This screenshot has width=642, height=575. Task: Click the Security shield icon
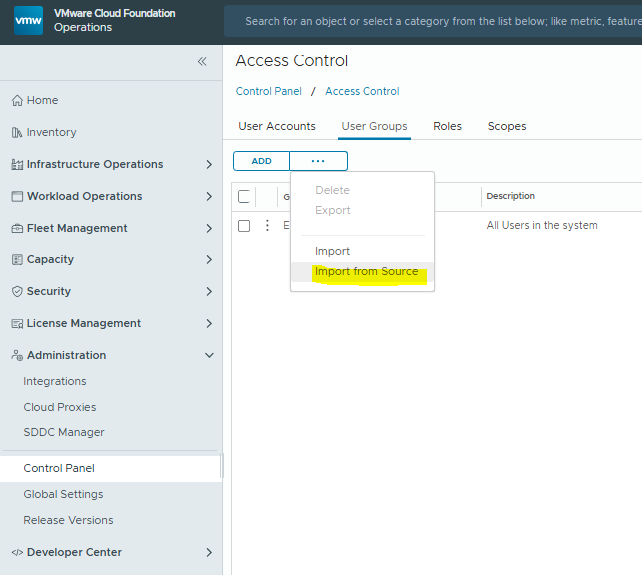17,292
